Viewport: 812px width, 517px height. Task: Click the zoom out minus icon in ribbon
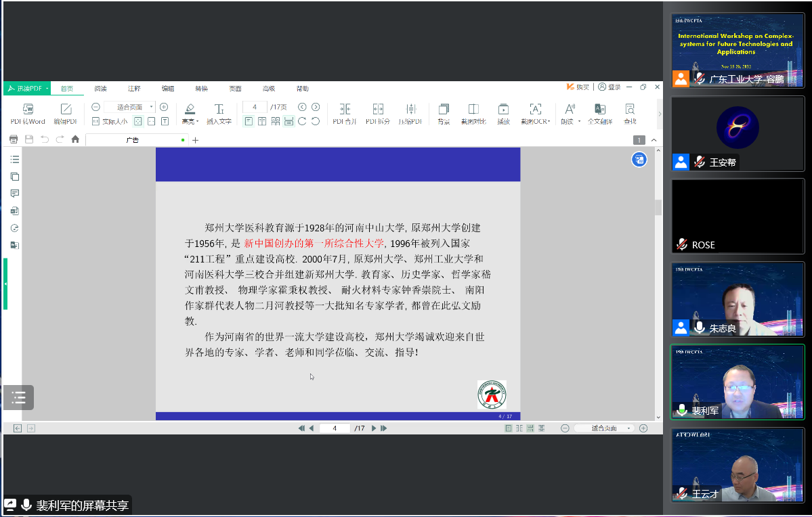(x=95, y=107)
